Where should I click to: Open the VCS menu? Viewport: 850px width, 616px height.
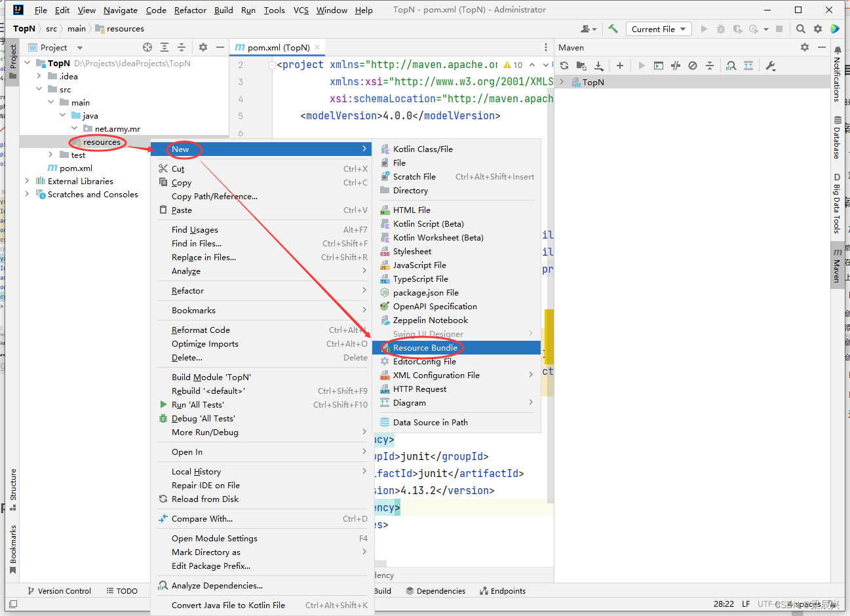coord(301,10)
